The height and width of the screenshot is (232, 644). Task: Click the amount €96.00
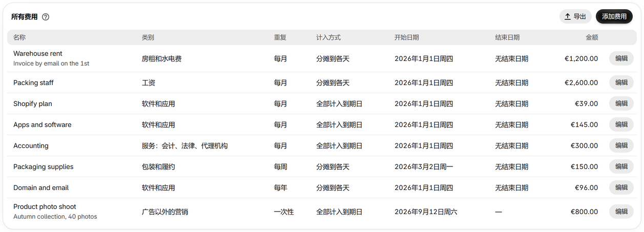click(586, 187)
